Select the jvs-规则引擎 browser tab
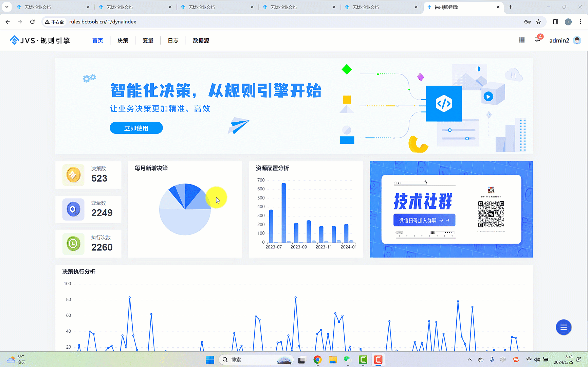 [464, 7]
